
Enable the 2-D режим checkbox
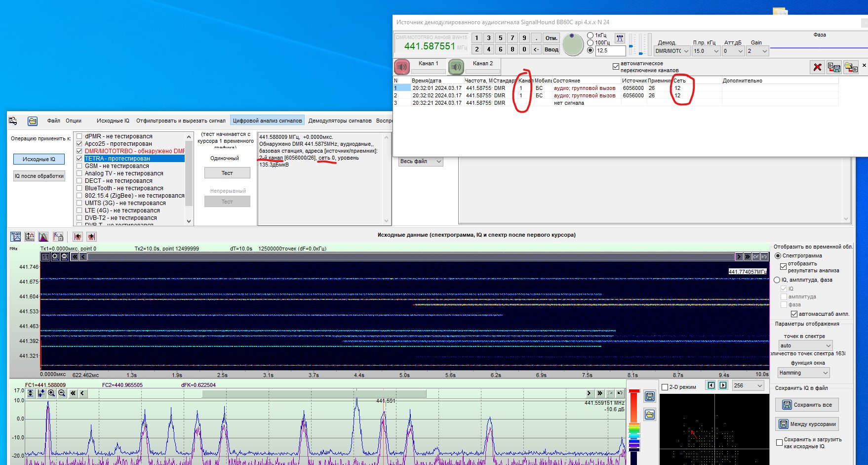pyautogui.click(x=665, y=387)
